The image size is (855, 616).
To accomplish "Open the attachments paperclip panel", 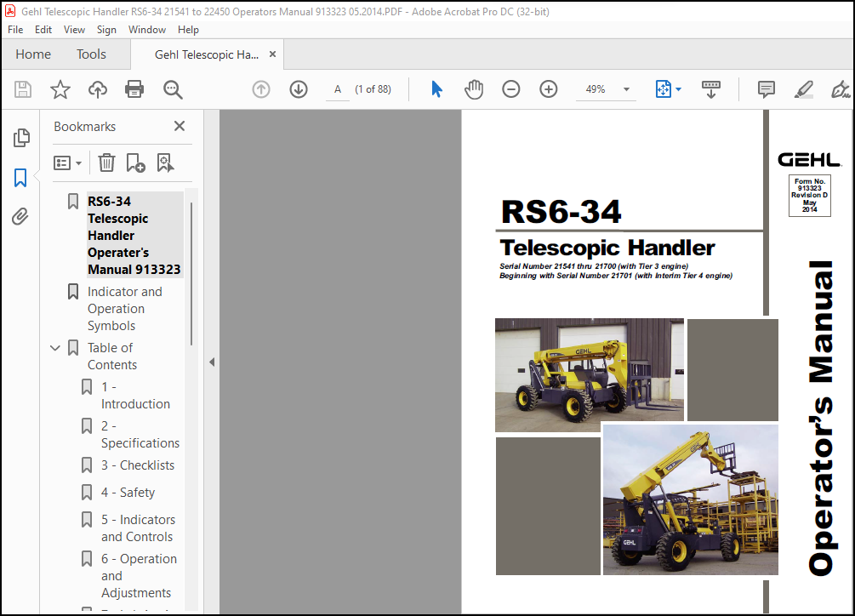I will coord(20,217).
